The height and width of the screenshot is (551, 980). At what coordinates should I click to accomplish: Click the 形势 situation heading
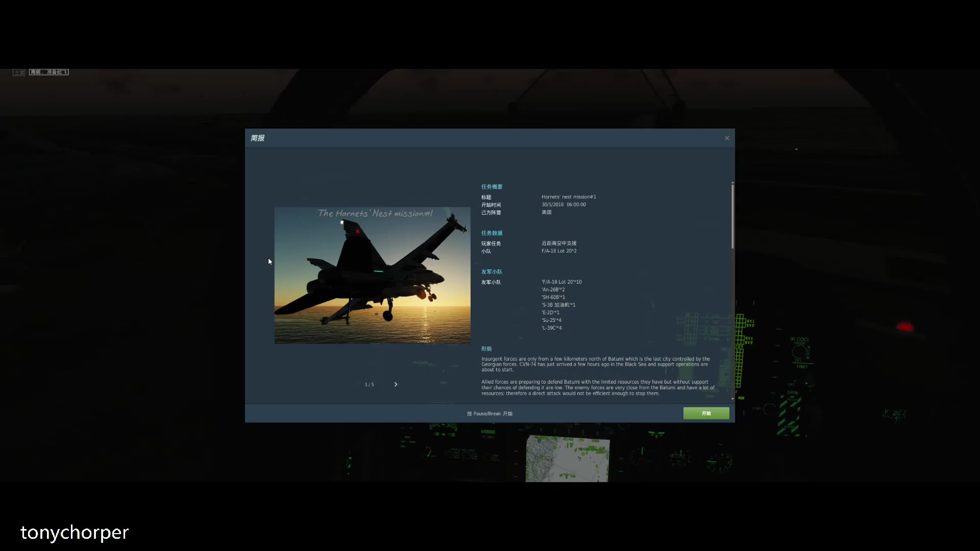(x=486, y=349)
